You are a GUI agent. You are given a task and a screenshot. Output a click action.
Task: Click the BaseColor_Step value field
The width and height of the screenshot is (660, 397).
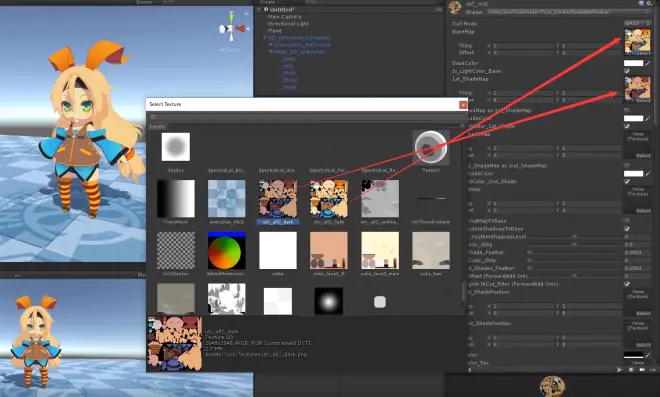638,245
